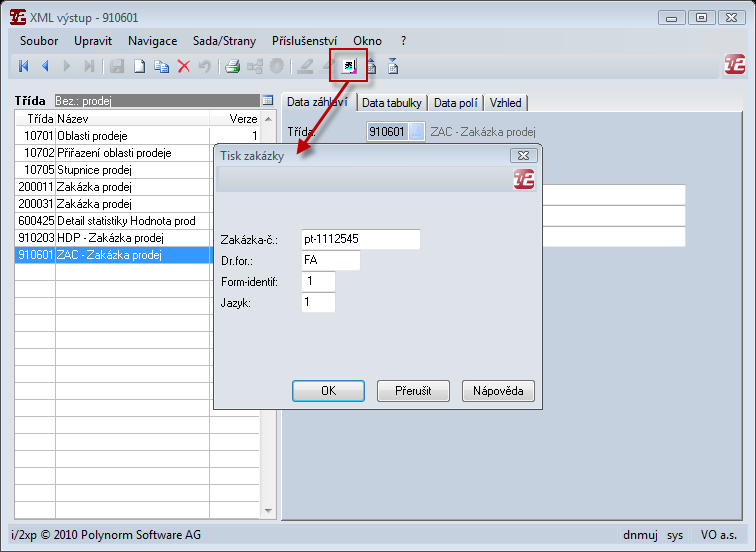
Task: Open the Příslušenství menu
Action: 304,41
